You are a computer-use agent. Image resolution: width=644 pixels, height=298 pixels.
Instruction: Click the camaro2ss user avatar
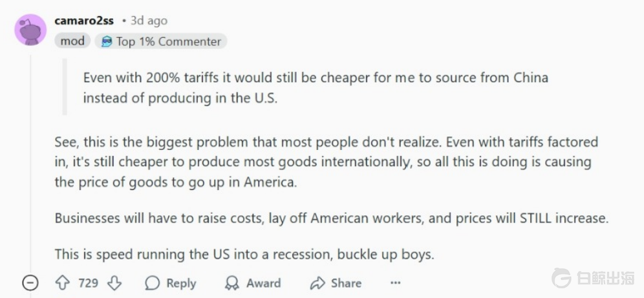[30, 30]
